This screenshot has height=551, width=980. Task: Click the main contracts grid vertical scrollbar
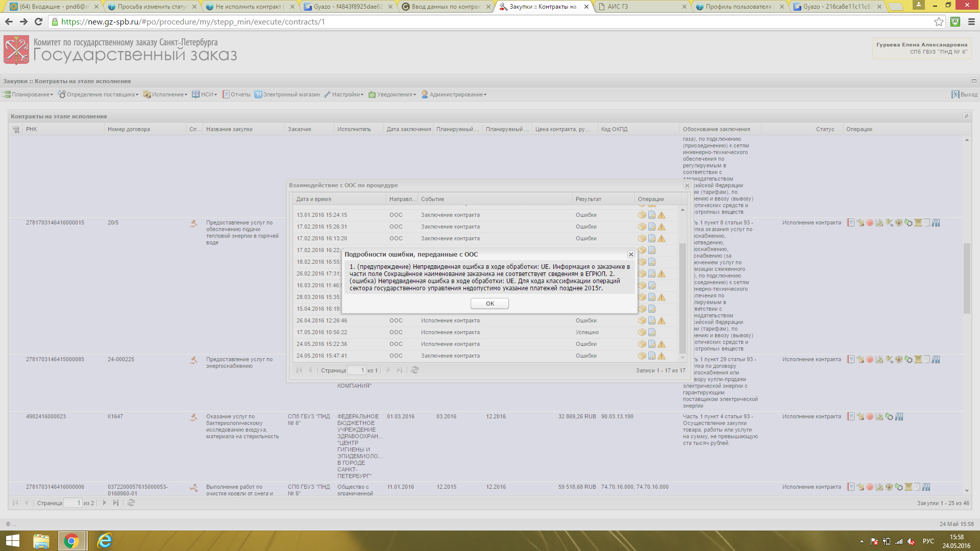[967, 278]
